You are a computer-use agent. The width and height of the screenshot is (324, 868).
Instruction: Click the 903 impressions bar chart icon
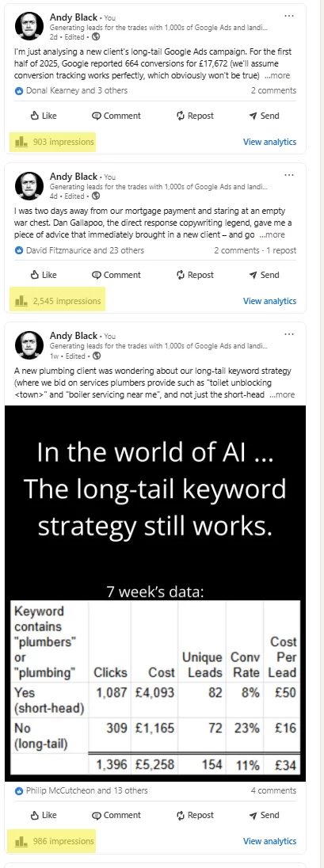(x=21, y=142)
